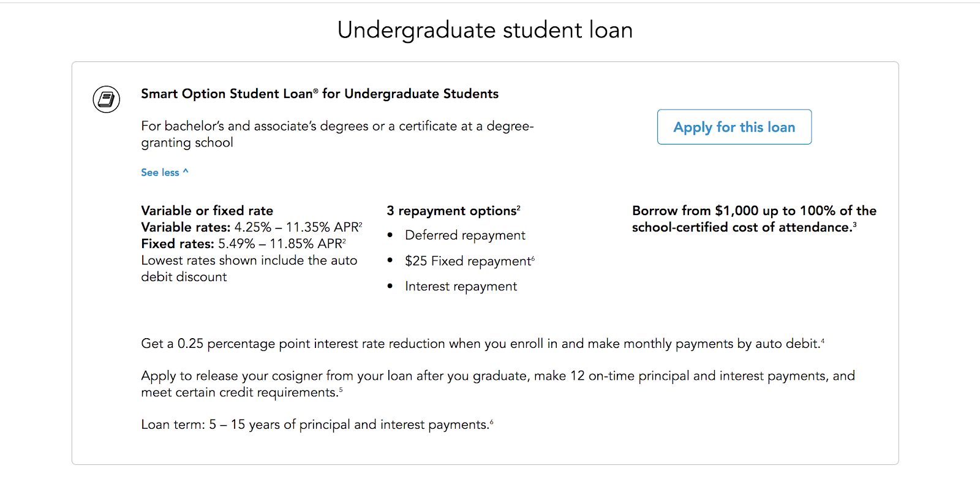980x498 pixels.
Task: Open footnote 6 after $25 Fixed repayment
Action: click(533, 258)
